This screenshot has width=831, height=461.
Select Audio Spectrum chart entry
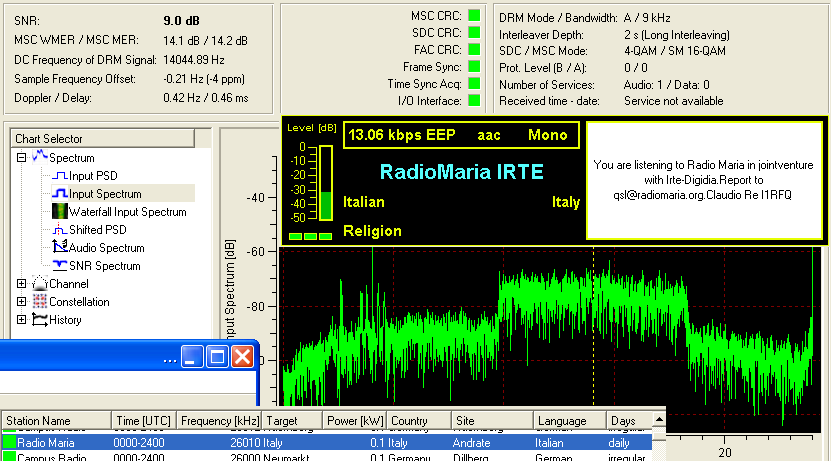pyautogui.click(x=107, y=247)
